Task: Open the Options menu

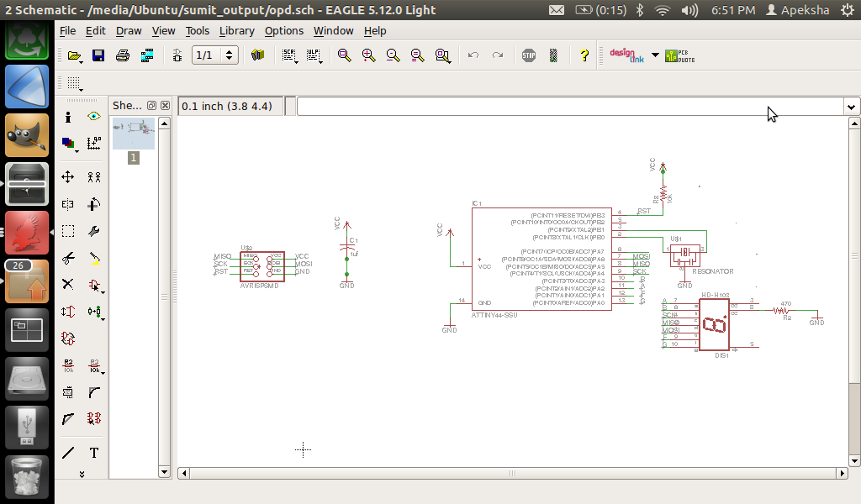Action: tap(283, 30)
